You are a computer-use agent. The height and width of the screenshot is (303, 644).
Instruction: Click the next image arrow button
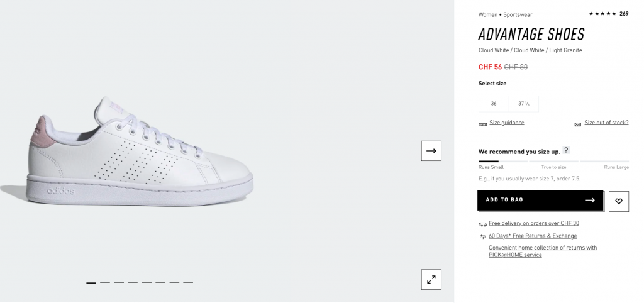(x=431, y=151)
